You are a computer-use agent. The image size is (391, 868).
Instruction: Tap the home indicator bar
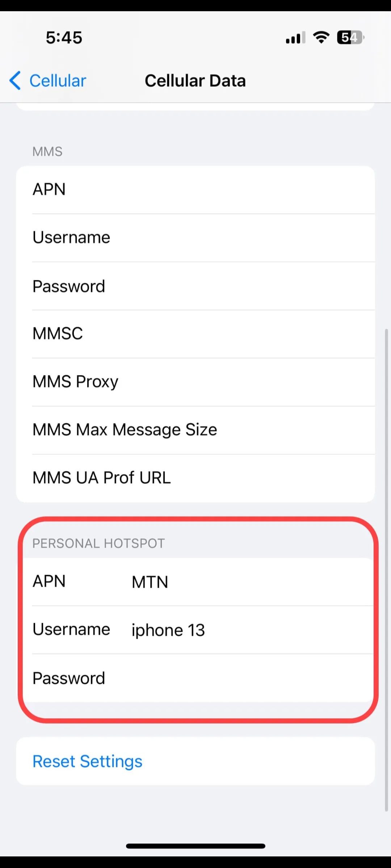(195, 846)
